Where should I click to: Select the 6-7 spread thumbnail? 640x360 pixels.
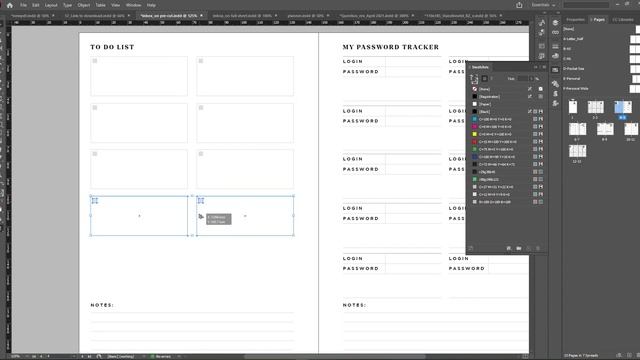click(577, 129)
